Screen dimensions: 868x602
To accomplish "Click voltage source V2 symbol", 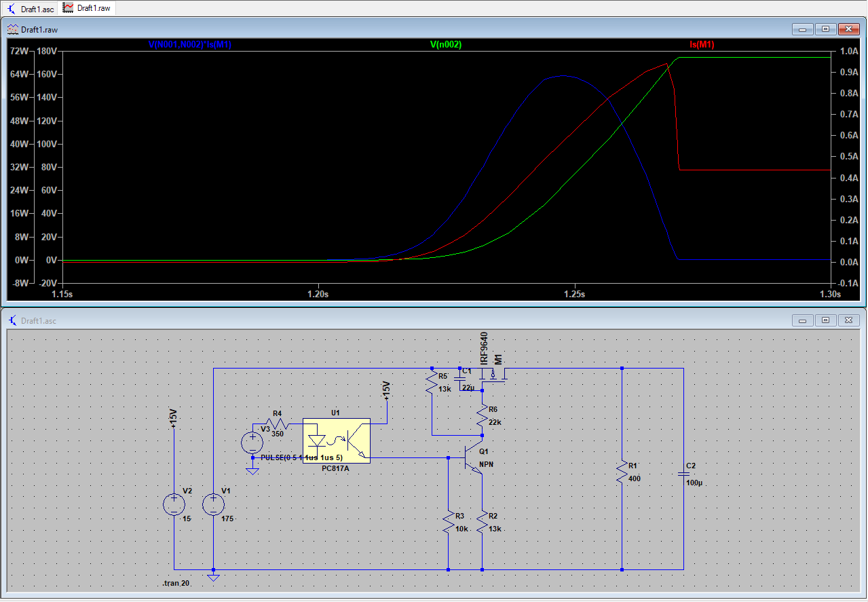I will point(174,504).
